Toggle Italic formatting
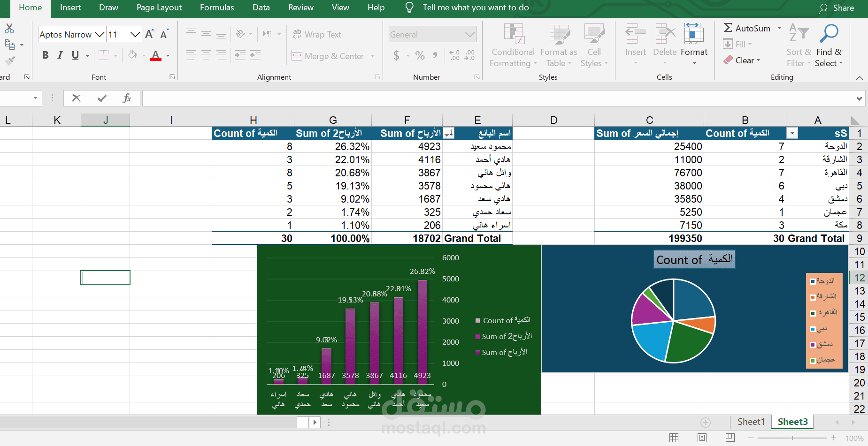Screen dimensions: 868x446 click(60, 55)
